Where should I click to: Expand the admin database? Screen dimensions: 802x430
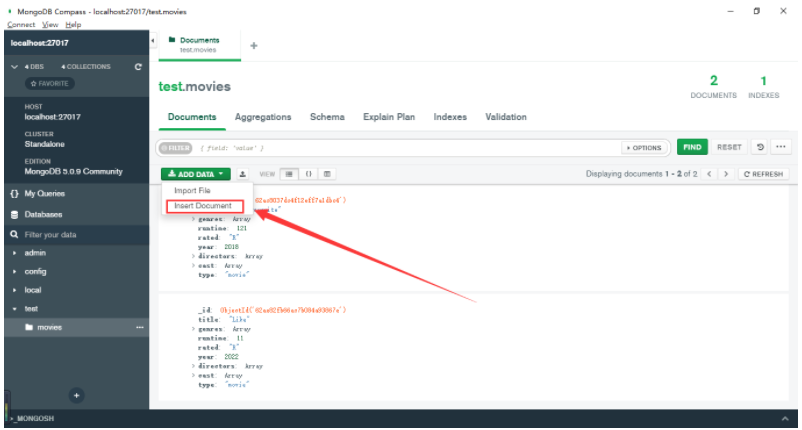(15, 253)
